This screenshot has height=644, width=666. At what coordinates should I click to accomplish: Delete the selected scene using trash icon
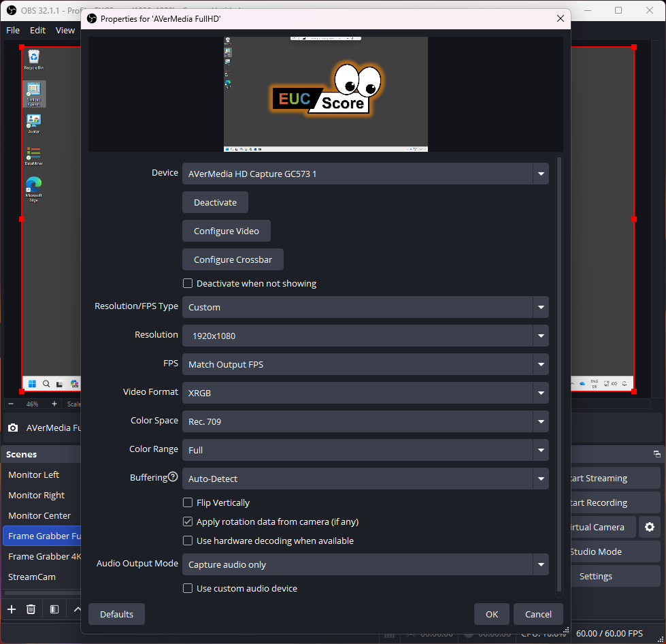point(31,609)
